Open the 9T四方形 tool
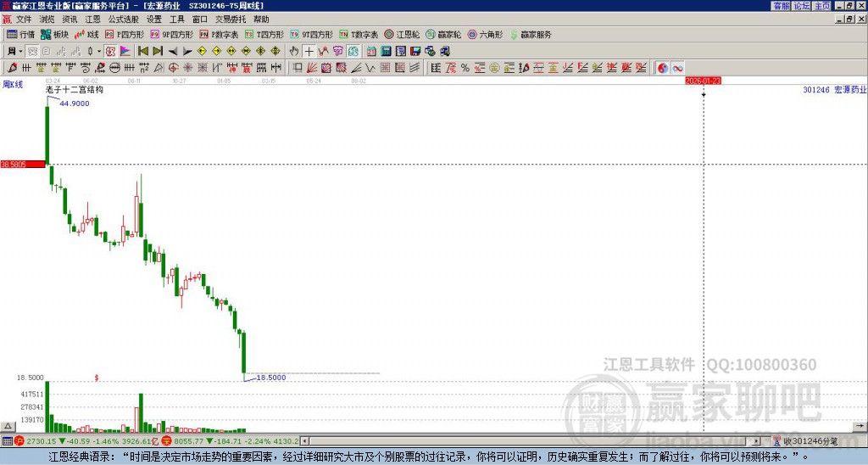Viewport: 868px width, 465px height. 311,34
